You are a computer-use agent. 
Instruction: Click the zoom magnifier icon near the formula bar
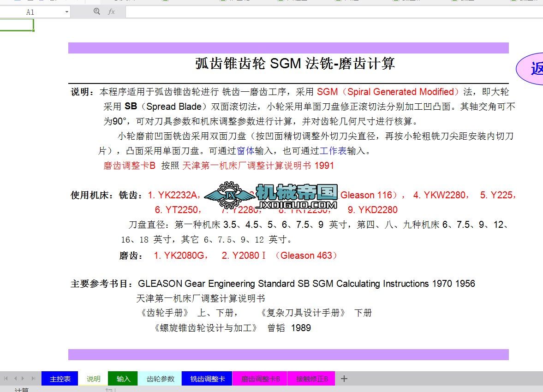pyautogui.click(x=96, y=12)
